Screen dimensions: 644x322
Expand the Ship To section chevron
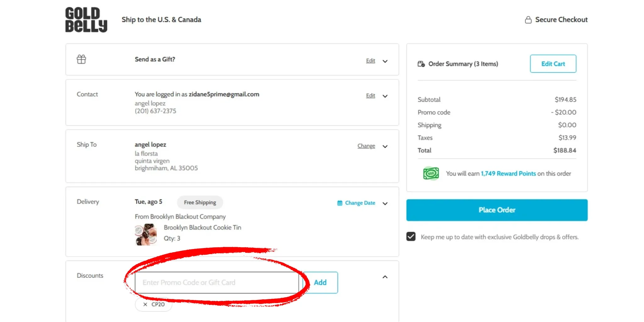coord(385,146)
